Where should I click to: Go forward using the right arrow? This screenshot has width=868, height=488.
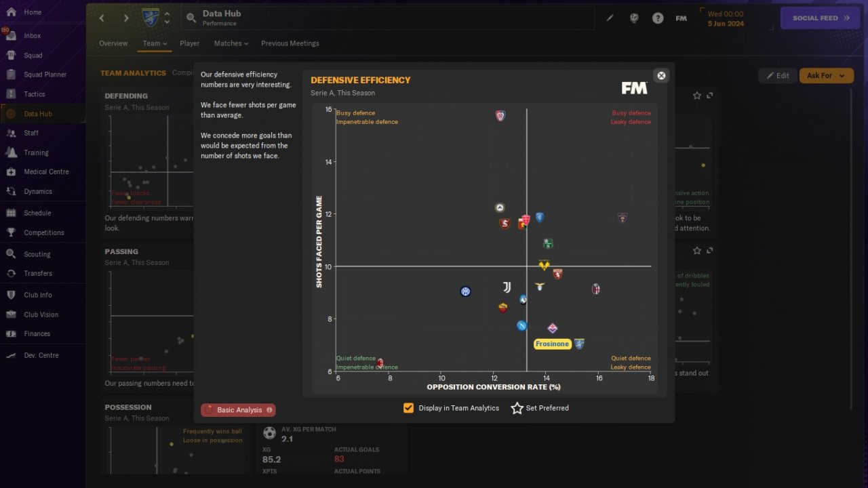tap(126, 18)
